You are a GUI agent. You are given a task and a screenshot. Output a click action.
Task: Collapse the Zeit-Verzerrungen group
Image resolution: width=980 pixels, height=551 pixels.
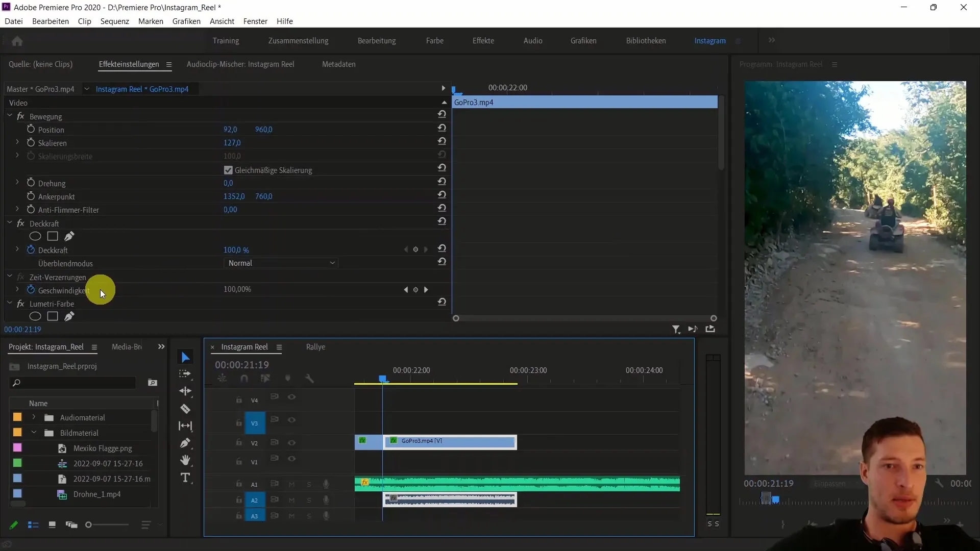tap(10, 277)
